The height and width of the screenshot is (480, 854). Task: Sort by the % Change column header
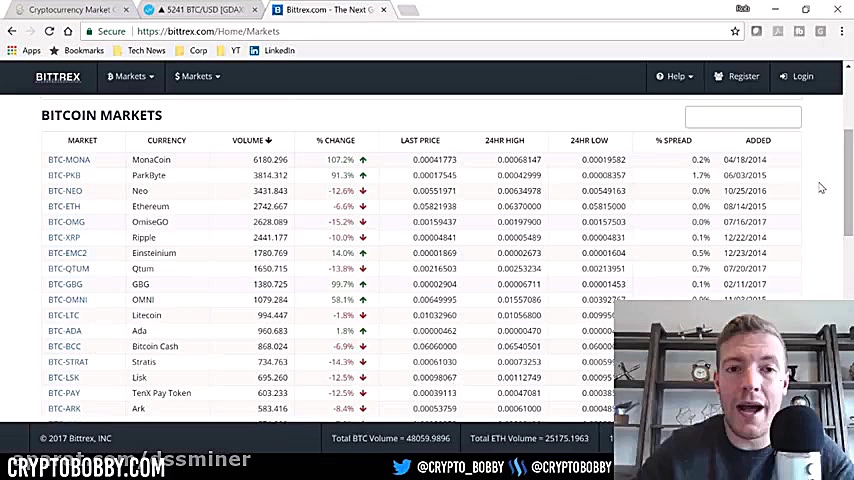(336, 141)
